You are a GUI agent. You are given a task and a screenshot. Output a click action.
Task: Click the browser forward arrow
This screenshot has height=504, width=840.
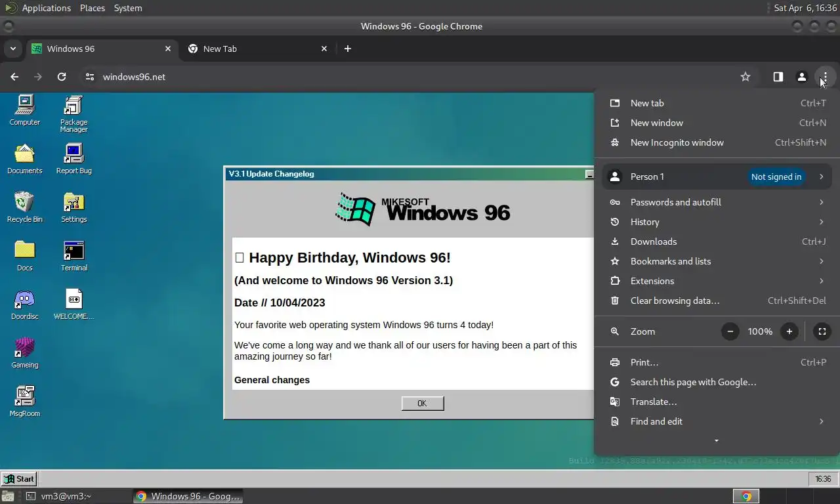pyautogui.click(x=38, y=77)
